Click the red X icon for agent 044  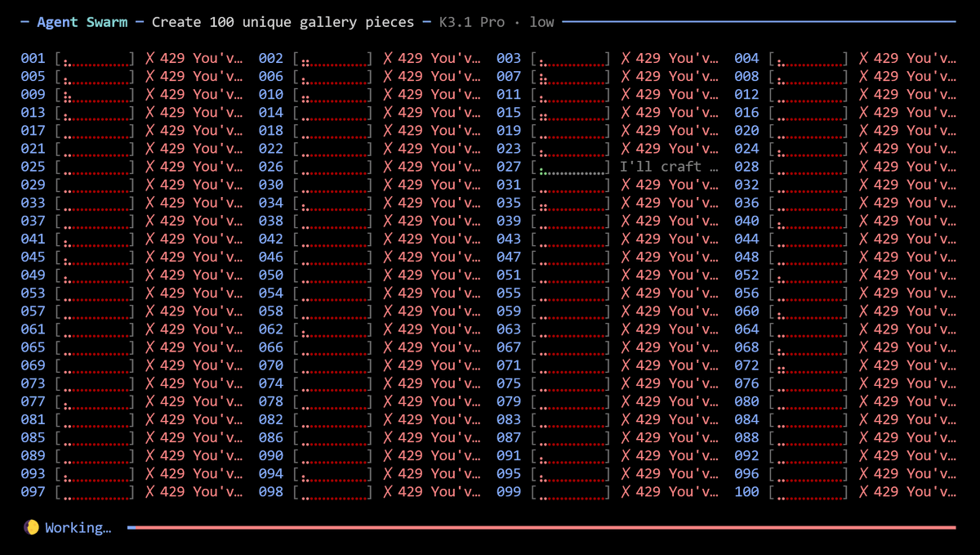[863, 239]
